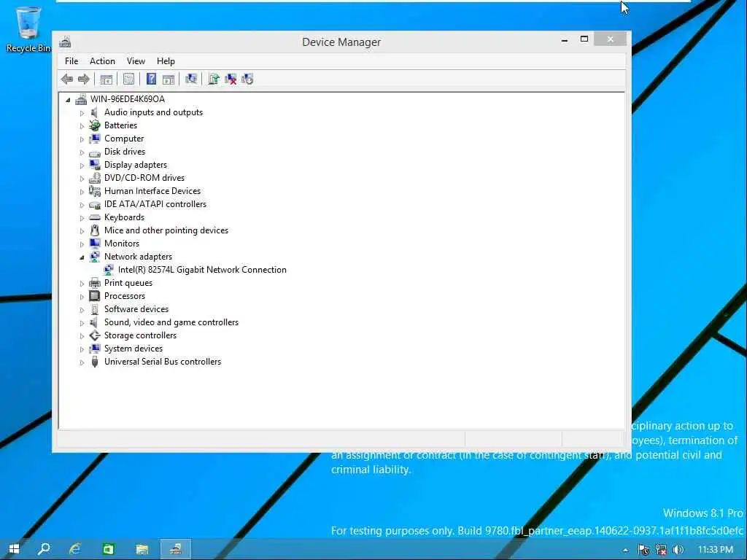Select Sound, video and game controllers label
747x560 pixels.
point(171,322)
